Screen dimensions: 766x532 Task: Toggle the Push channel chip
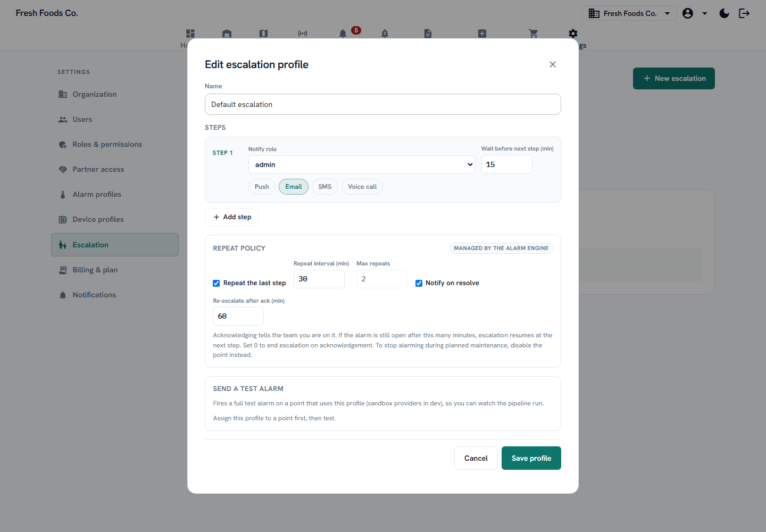[262, 187]
